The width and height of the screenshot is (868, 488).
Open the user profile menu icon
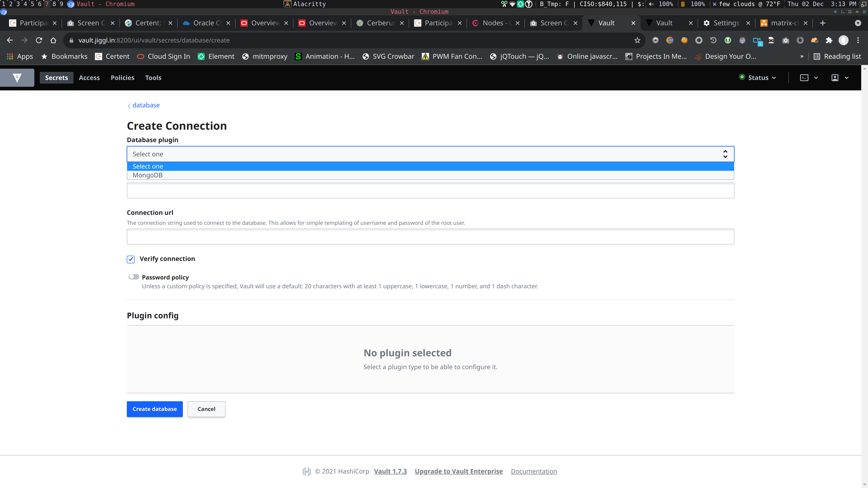[835, 78]
